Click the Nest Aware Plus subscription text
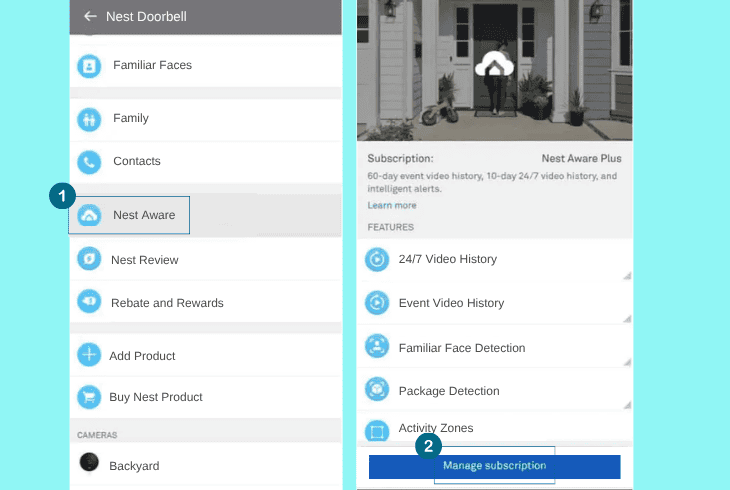730x490 pixels. pos(581,158)
